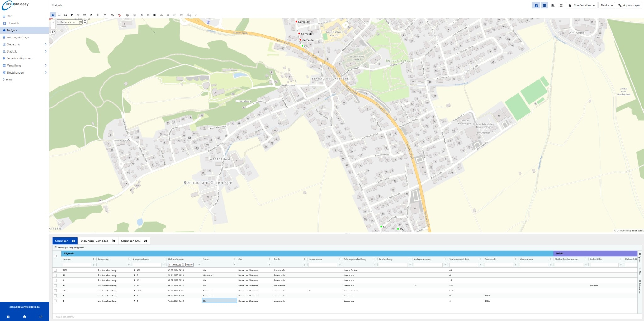Open the side Filter panel button
Viewport: 644px width, 321px height.
(x=640, y=272)
